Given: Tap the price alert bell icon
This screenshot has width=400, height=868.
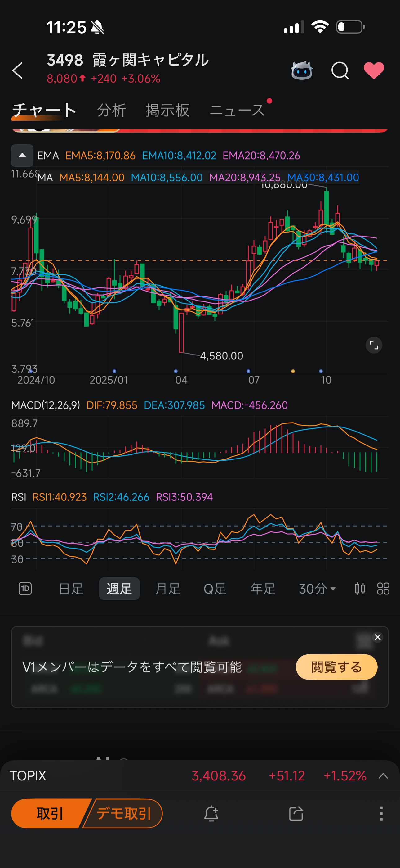Looking at the screenshot, I should (x=211, y=813).
